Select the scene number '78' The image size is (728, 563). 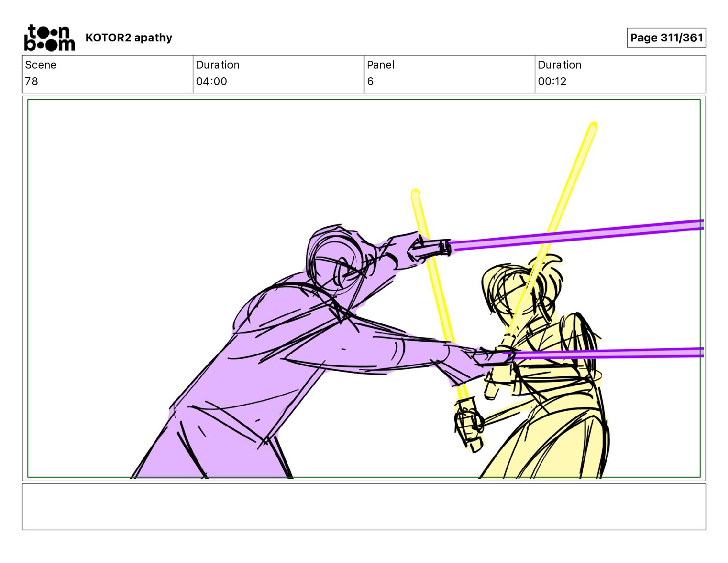click(31, 81)
